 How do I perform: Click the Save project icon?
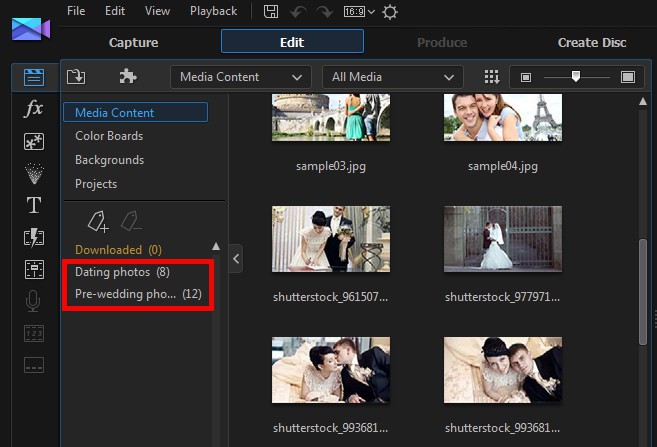[271, 11]
